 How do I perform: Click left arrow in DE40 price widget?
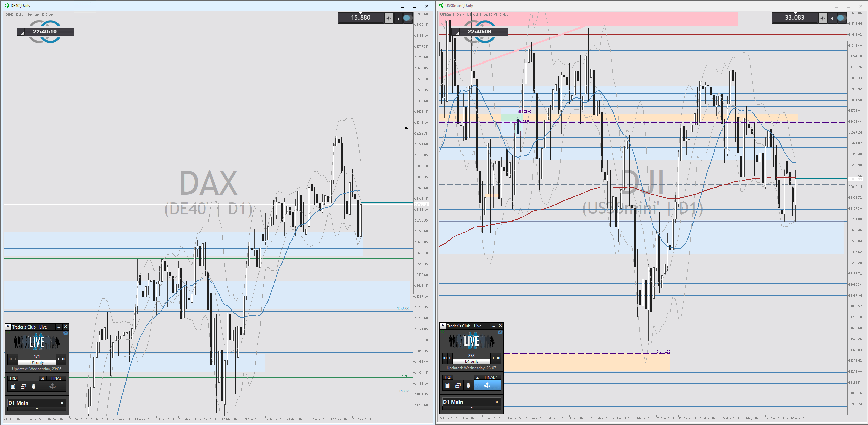coord(398,18)
